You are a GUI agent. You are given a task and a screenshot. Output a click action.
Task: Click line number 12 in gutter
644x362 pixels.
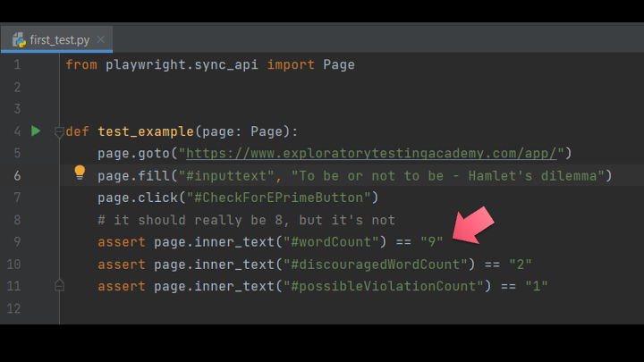pyautogui.click(x=13, y=308)
